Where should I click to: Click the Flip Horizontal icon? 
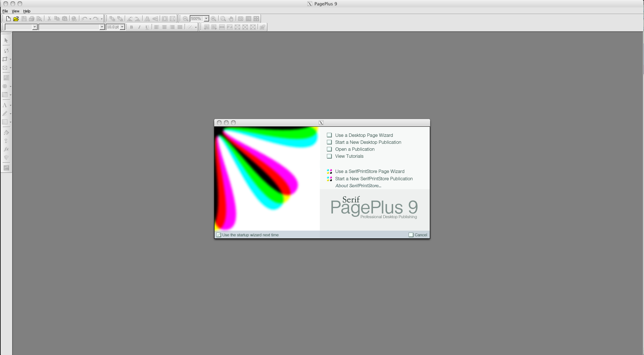[147, 19]
